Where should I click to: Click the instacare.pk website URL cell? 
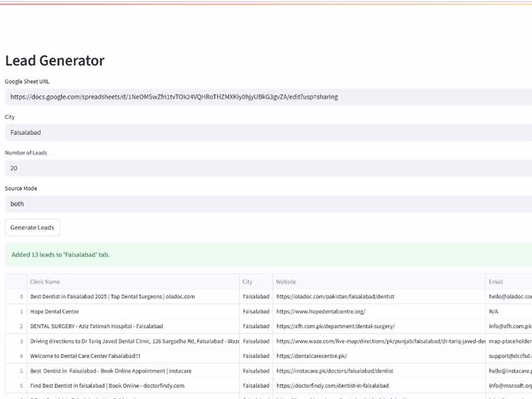(x=379, y=371)
